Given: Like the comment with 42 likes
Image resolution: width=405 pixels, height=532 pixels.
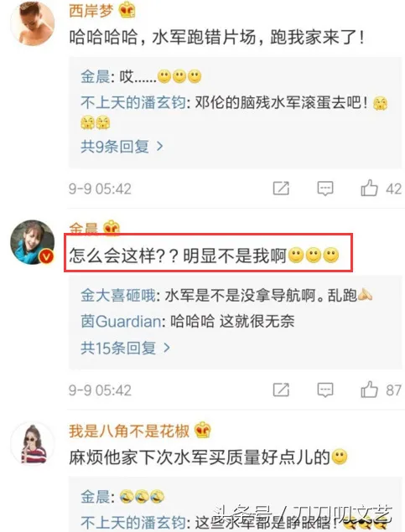Looking at the screenshot, I should coord(369,188).
